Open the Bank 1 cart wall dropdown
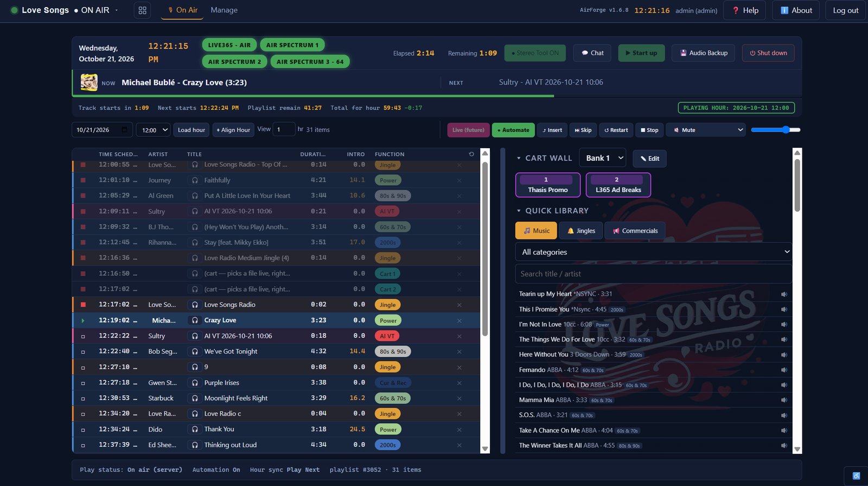Screen dimensions: 868x486 click(x=603, y=158)
